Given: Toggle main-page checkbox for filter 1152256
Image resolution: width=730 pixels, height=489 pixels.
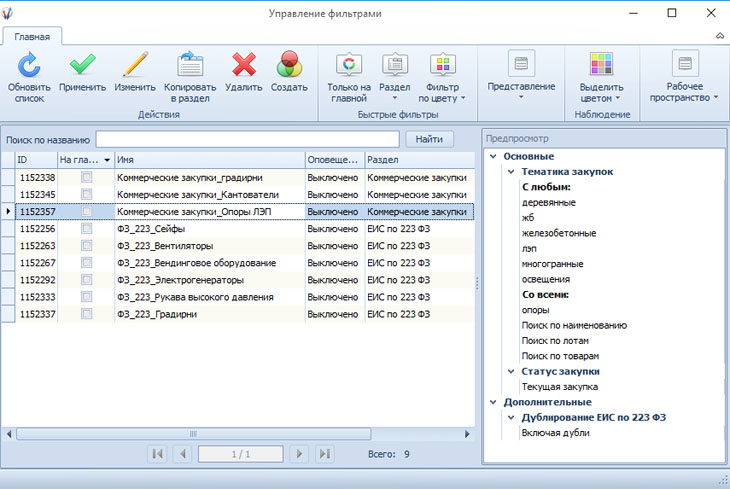Looking at the screenshot, I should [x=87, y=228].
